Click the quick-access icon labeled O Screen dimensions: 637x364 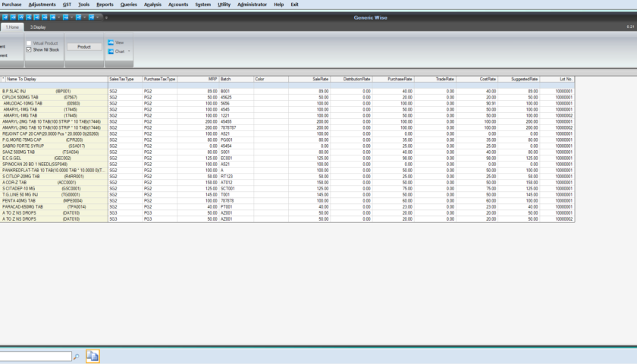pyautogui.click(x=44, y=17)
